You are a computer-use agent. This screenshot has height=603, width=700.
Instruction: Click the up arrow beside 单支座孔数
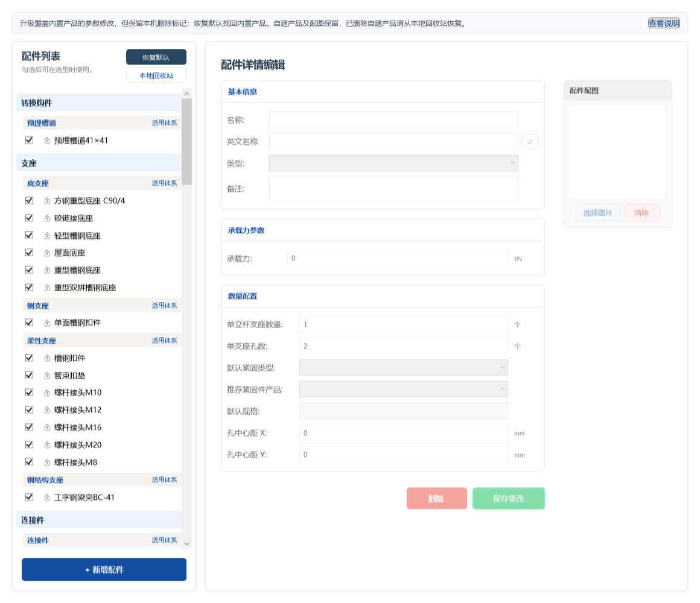(517, 346)
